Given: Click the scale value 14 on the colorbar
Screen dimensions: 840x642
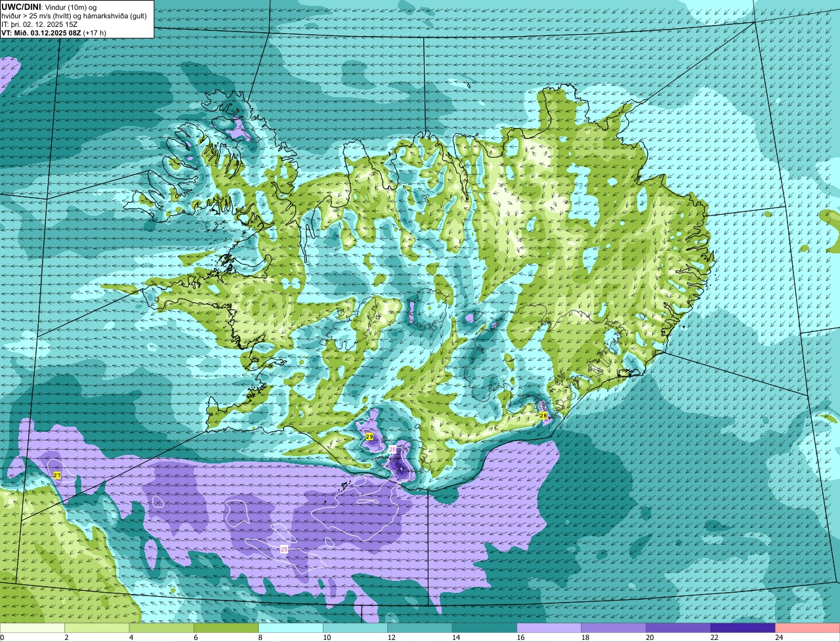Looking at the screenshot, I should pyautogui.click(x=456, y=637).
